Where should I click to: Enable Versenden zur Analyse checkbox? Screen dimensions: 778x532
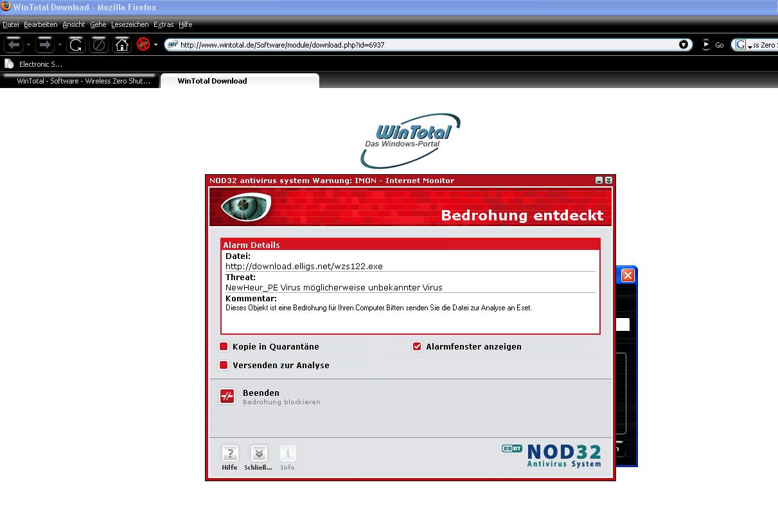(224, 365)
